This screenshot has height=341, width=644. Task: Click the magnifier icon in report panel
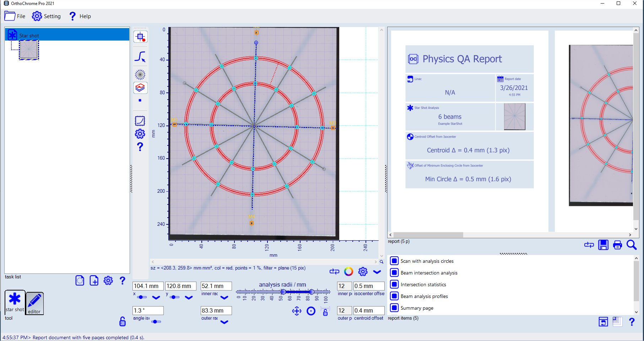tap(632, 245)
